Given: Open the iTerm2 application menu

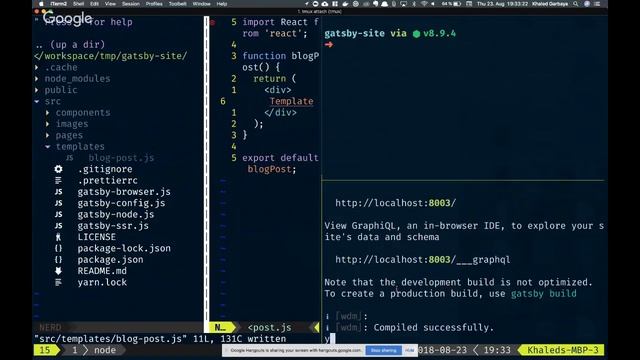Looking at the screenshot, I should (58, 4).
